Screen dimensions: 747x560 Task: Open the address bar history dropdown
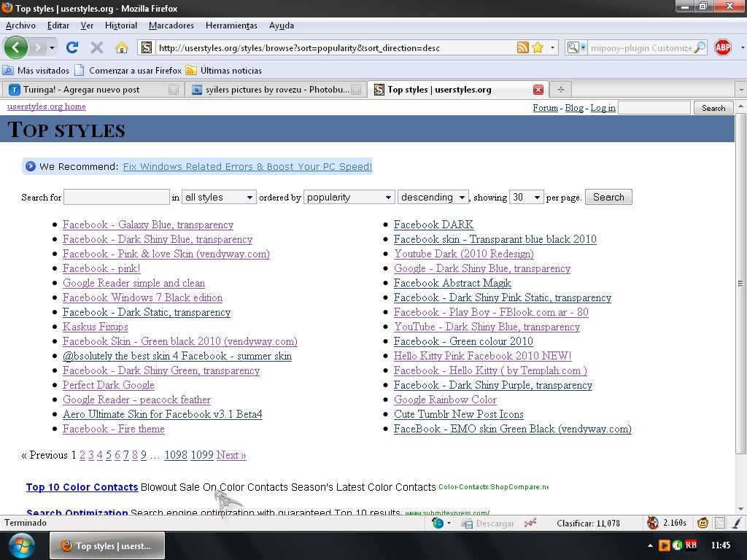click(x=552, y=47)
